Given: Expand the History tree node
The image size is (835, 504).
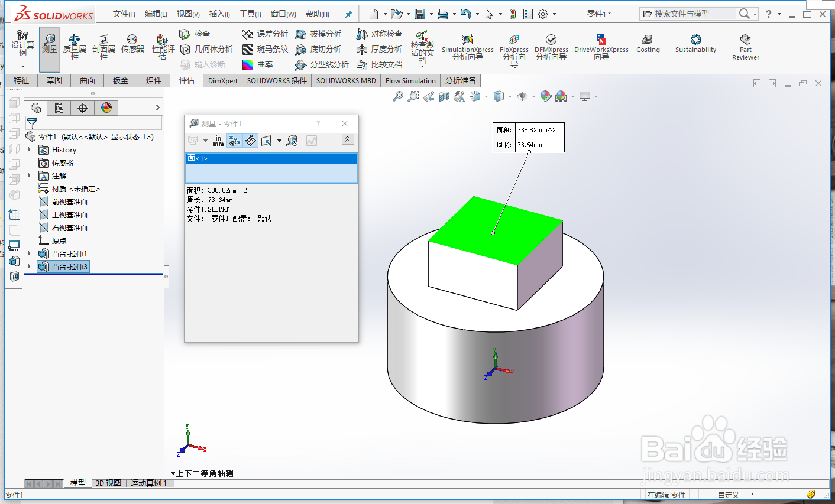Looking at the screenshot, I should coord(30,149).
